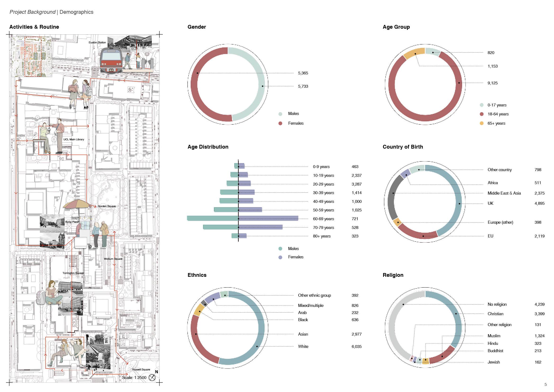Click the UK label in Country of Birth
Image resolution: width=554 pixels, height=392 pixels.
490,204
